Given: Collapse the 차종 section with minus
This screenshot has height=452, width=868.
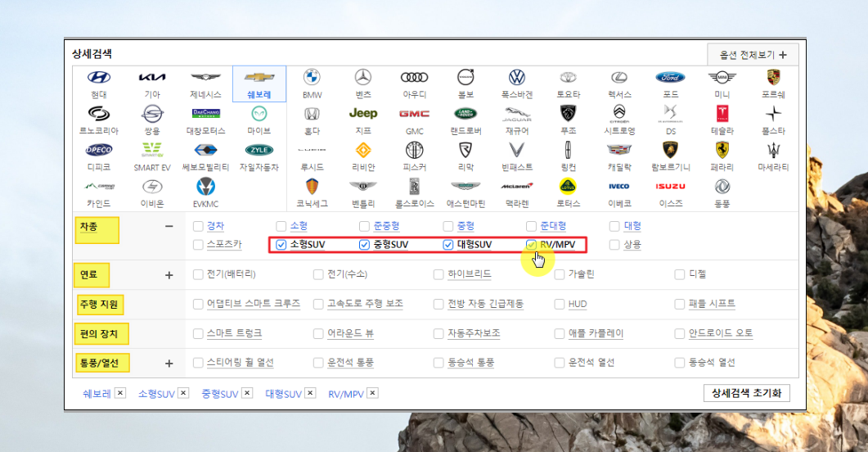Looking at the screenshot, I should 169,226.
